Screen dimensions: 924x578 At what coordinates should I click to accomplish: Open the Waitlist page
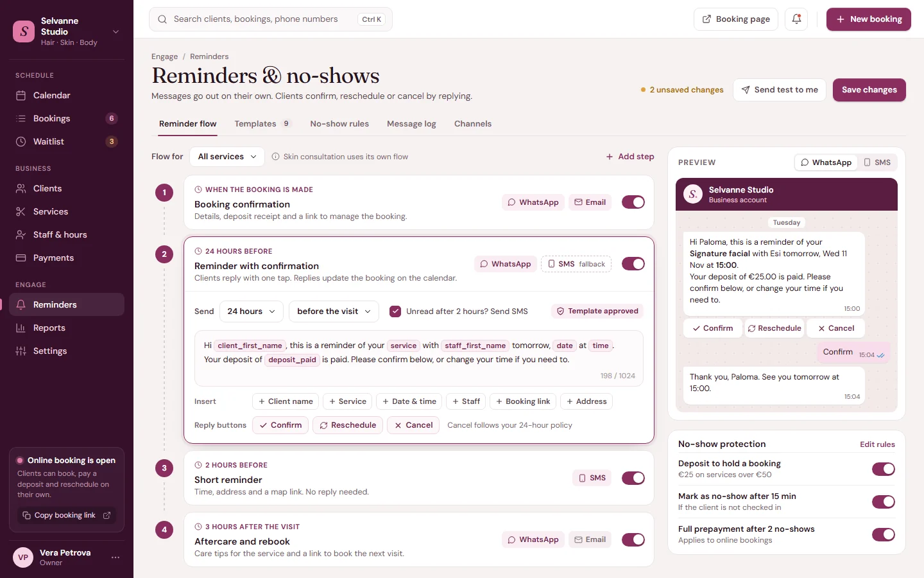67,141
